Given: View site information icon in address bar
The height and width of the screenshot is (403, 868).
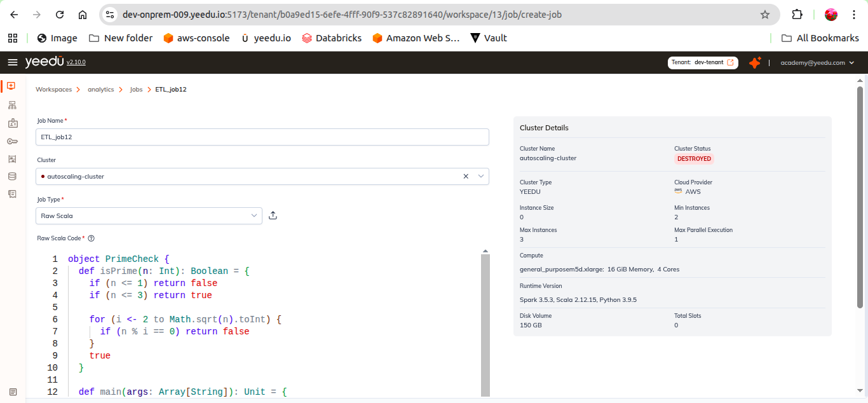Looking at the screenshot, I should point(110,15).
